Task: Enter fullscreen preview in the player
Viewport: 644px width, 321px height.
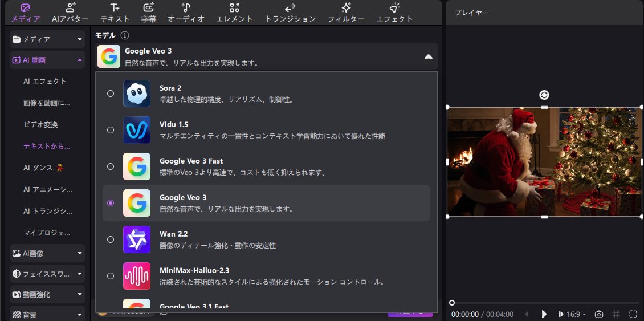Action: click(633, 314)
